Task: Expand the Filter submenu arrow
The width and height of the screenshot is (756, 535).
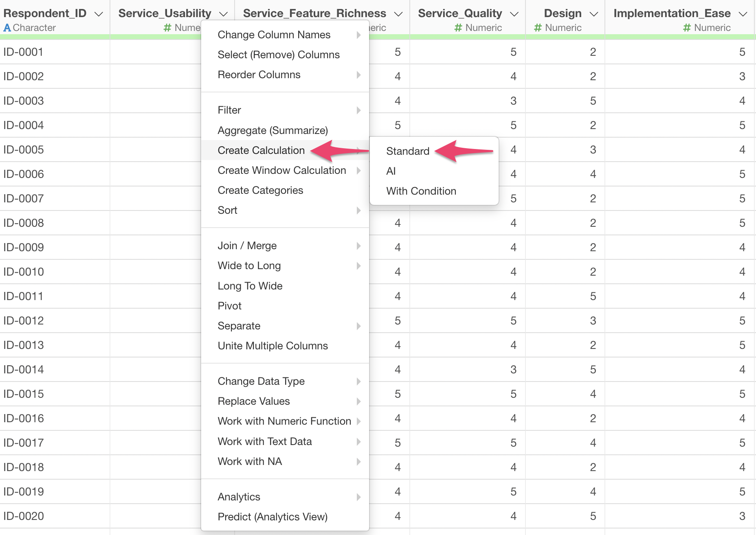Action: click(358, 110)
